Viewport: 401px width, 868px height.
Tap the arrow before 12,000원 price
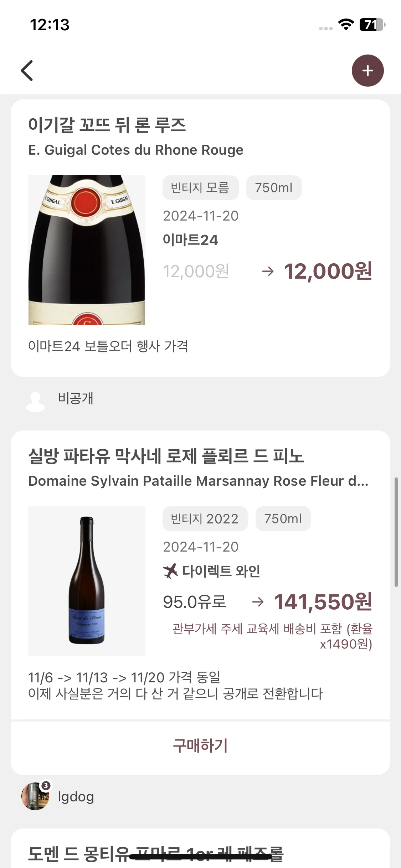click(x=268, y=272)
